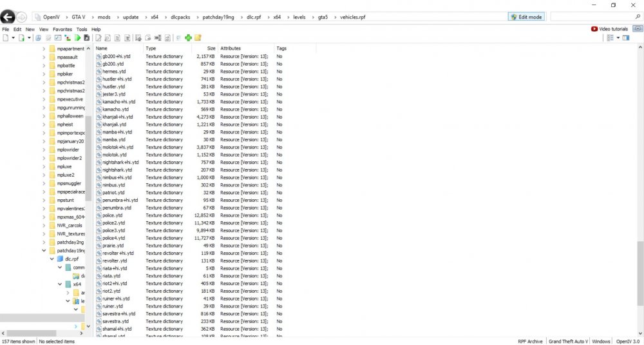Image resolution: width=644 pixels, height=345 pixels.
Task: Open the Video tutorials link
Action: 609,29
